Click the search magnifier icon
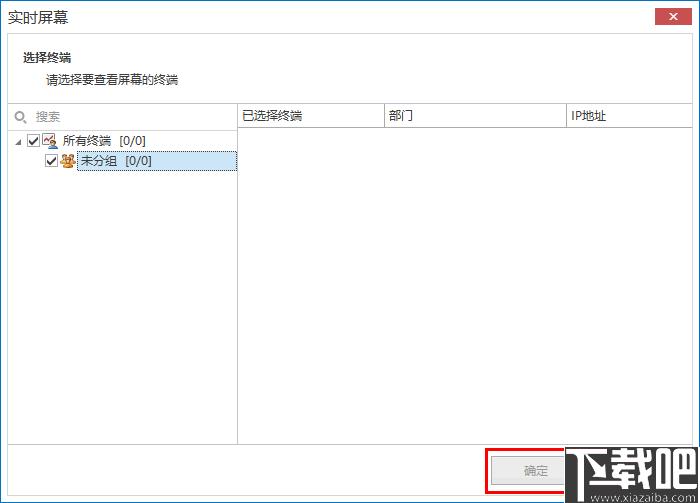Viewport: 700px width, 503px height. 20,117
